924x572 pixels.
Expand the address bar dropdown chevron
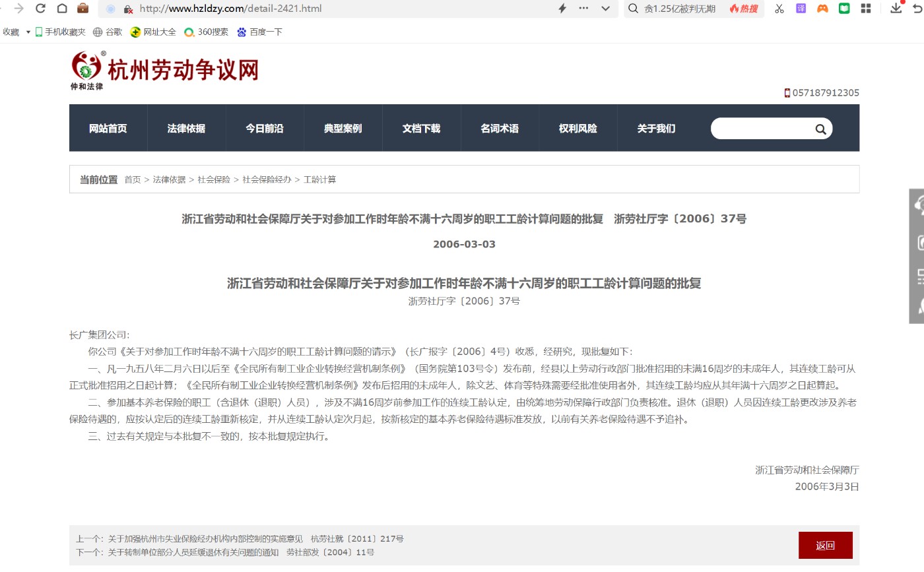[605, 9]
